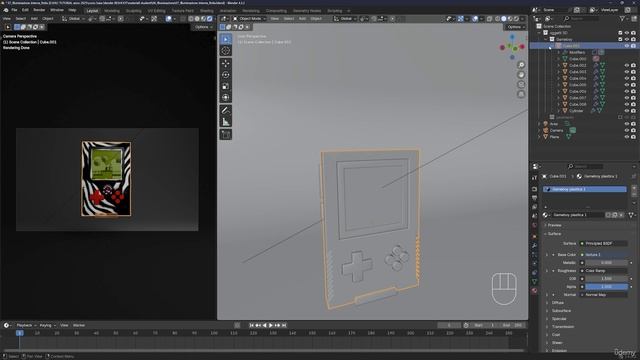Open right viewport Options dropdown
The width and height of the screenshot is (640, 360).
[x=516, y=27]
